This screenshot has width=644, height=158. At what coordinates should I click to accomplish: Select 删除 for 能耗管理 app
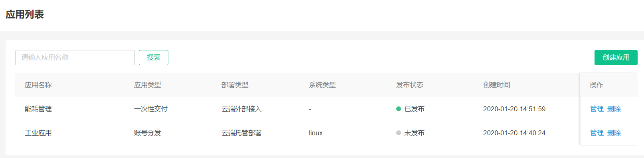coord(614,109)
